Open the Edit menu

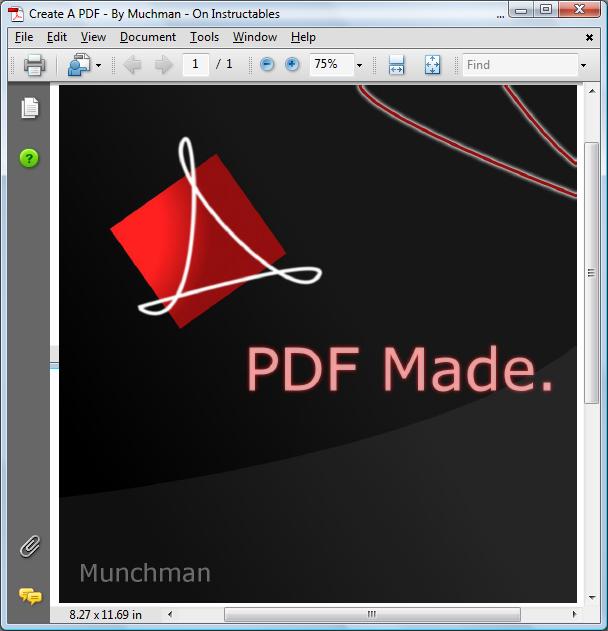point(57,37)
